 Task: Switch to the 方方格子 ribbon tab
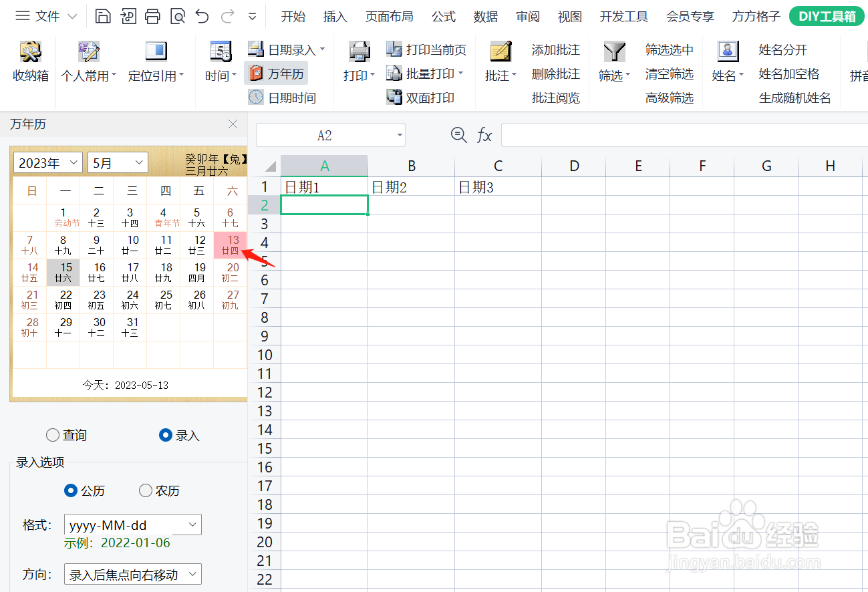(x=755, y=16)
